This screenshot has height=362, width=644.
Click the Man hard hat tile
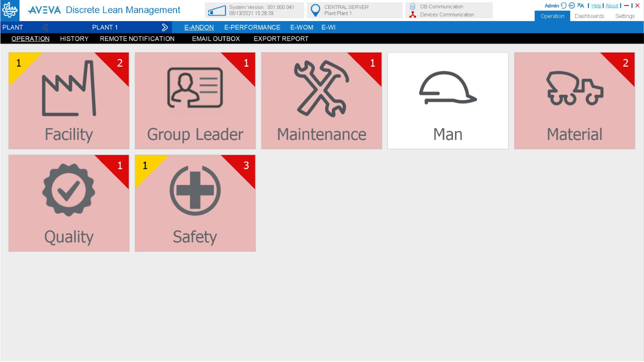pos(448,101)
